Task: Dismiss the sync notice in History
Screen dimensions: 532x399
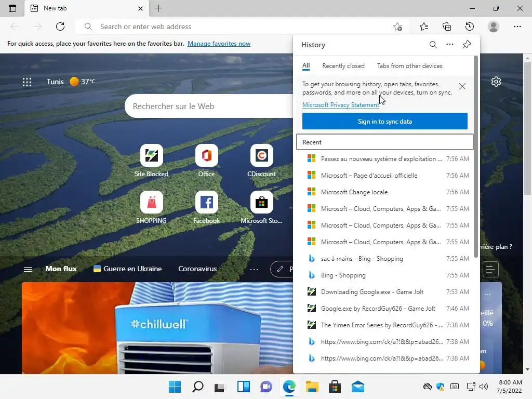Action: coord(462,86)
